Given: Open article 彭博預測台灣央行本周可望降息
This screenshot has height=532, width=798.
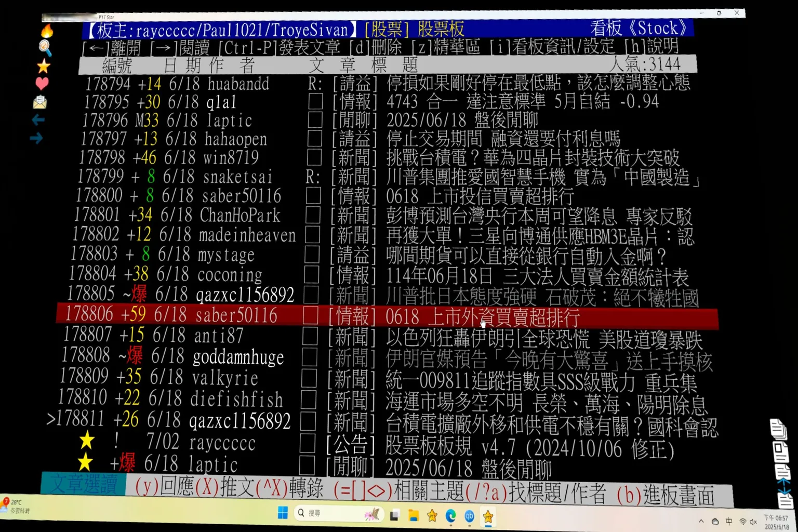Looking at the screenshot, I should (539, 216).
